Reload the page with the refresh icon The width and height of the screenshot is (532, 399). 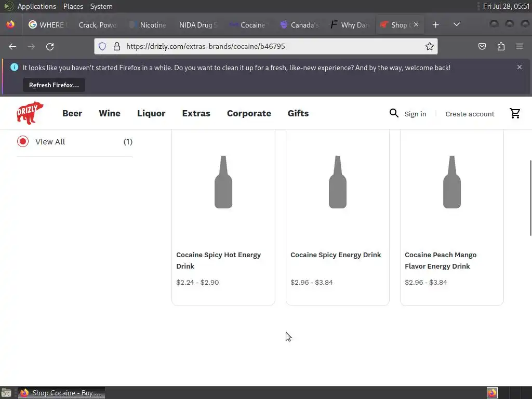50,46
